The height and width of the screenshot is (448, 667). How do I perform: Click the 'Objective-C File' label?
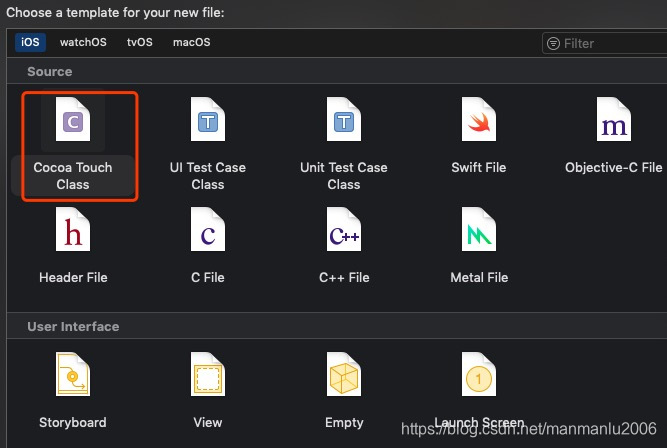click(614, 168)
